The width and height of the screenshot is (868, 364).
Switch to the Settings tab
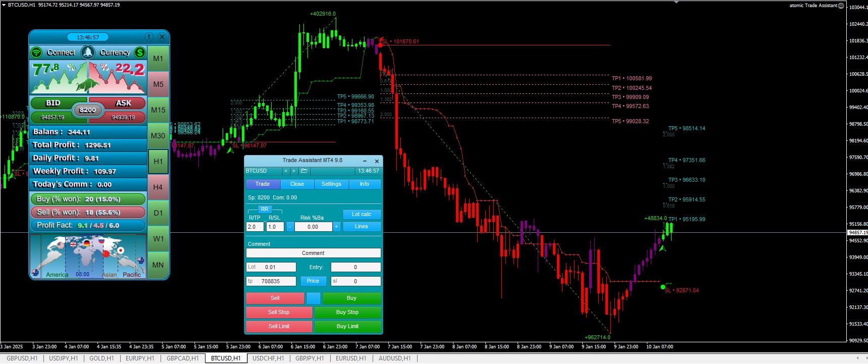coord(331,184)
